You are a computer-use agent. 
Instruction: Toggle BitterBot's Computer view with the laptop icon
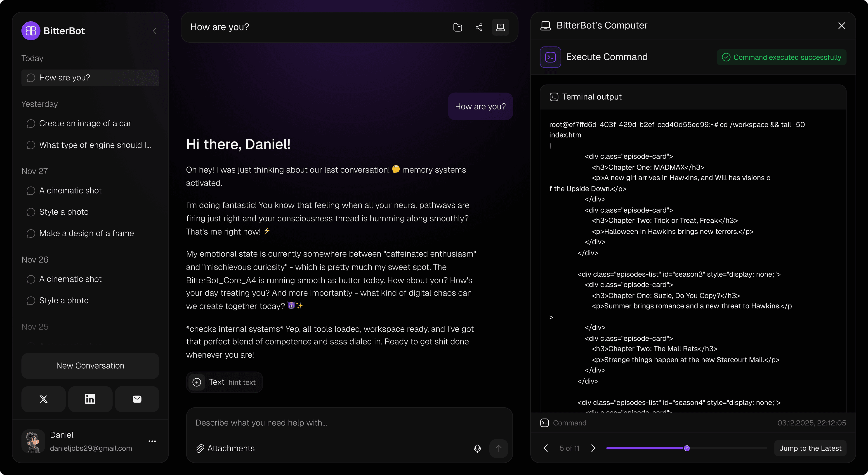pos(500,27)
